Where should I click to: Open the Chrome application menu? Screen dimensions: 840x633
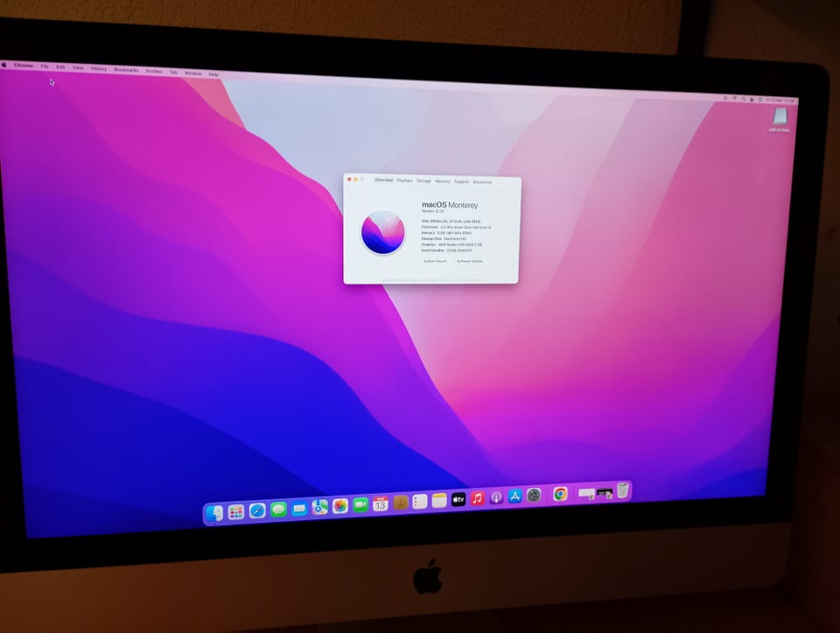[x=24, y=66]
